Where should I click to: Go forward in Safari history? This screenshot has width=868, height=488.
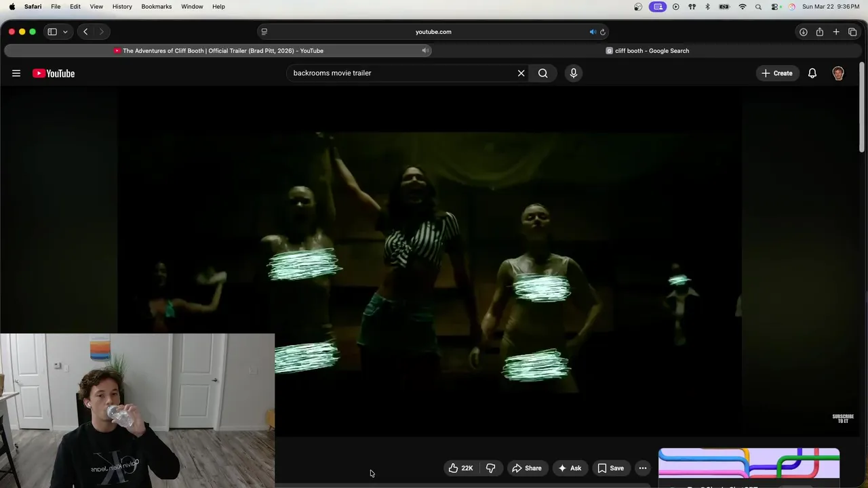coord(102,32)
